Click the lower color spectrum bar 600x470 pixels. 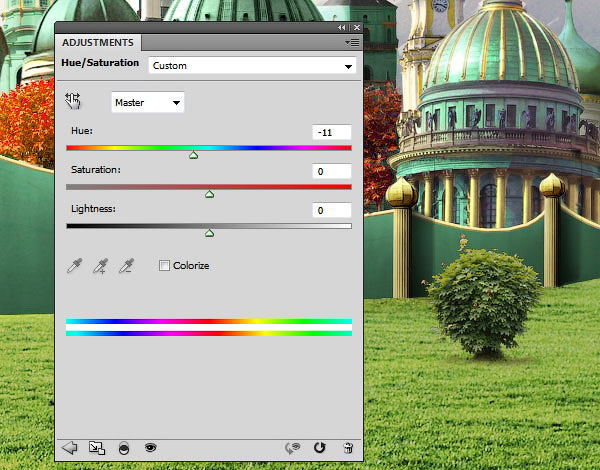click(209, 333)
